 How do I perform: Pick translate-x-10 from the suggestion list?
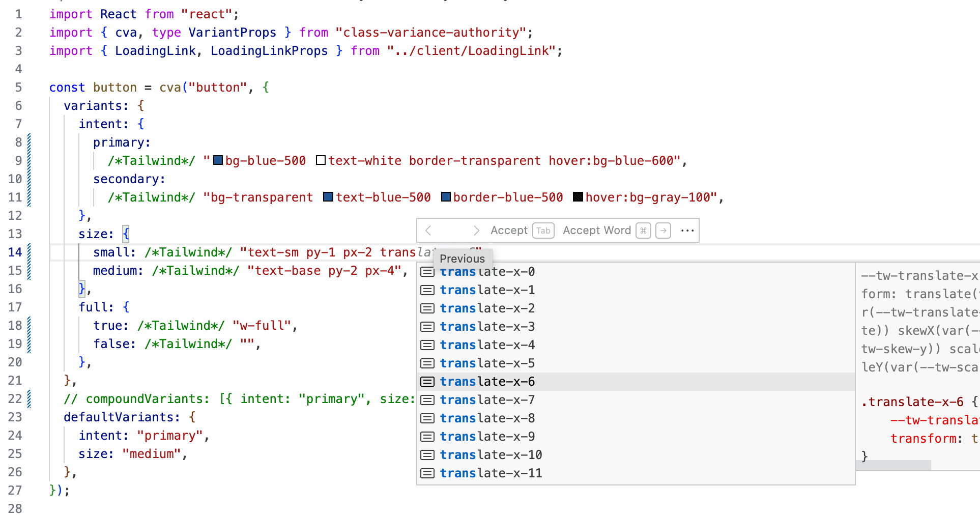tap(491, 455)
